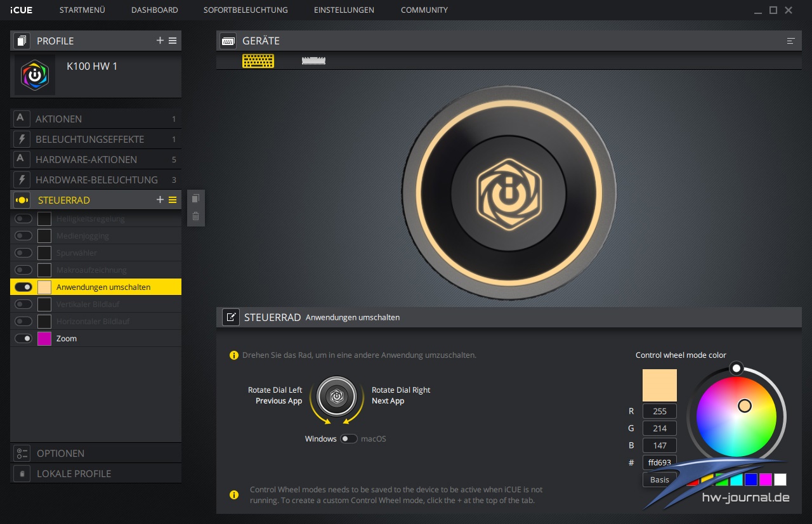Expand the LOKALE PROFILE section
812x524 pixels.
tap(96, 474)
